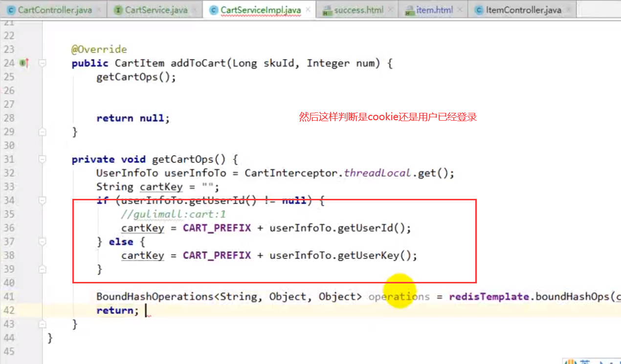Open the ItemController.java tab
Viewport: 621px width, 364px height.
click(x=523, y=10)
